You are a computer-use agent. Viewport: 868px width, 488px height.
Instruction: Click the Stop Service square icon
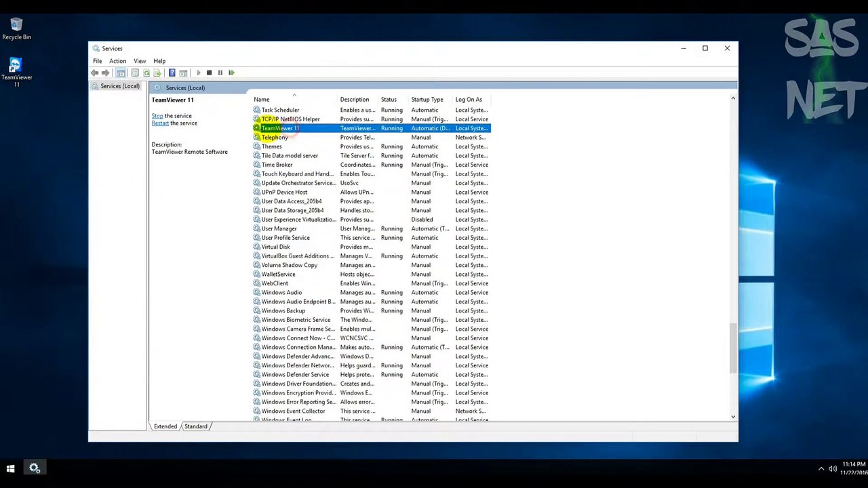209,73
